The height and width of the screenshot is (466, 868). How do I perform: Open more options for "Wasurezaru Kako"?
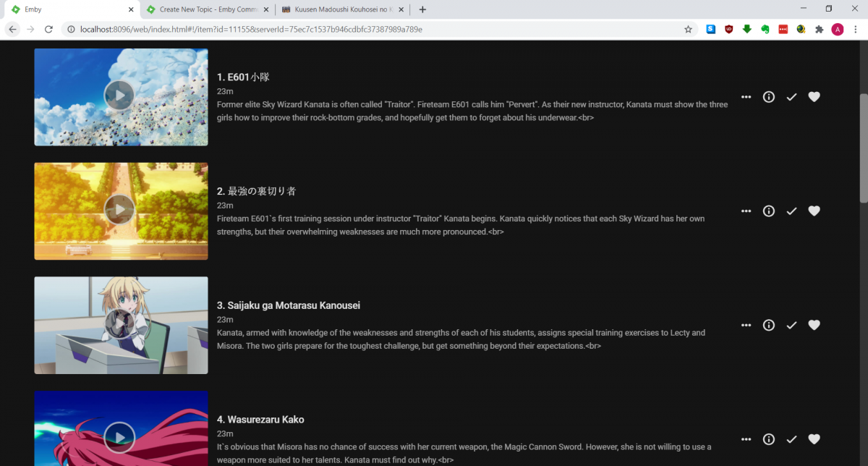pos(746,439)
